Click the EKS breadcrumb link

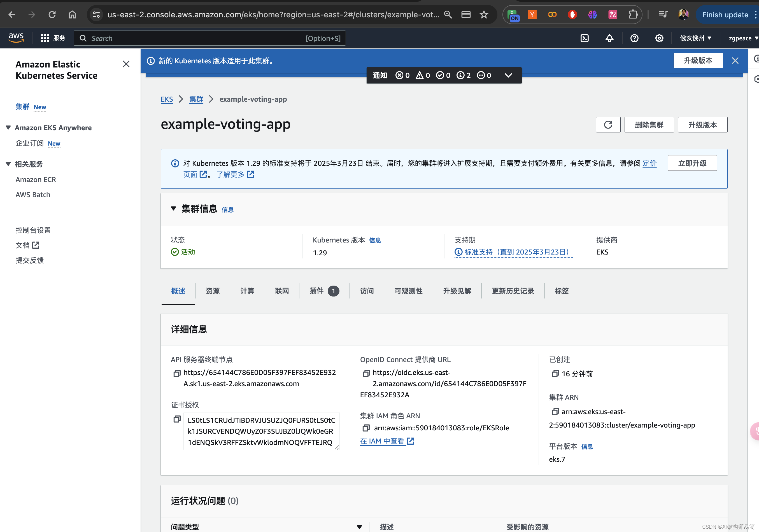(167, 99)
